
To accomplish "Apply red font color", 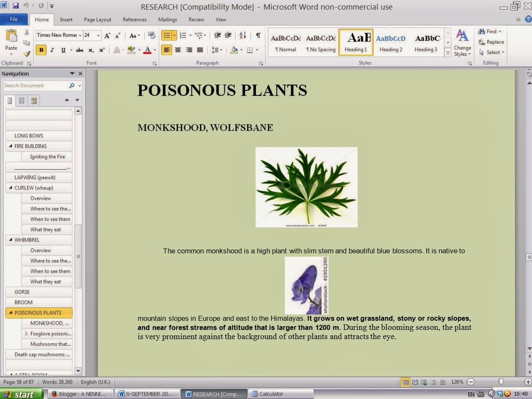I will (147, 50).
